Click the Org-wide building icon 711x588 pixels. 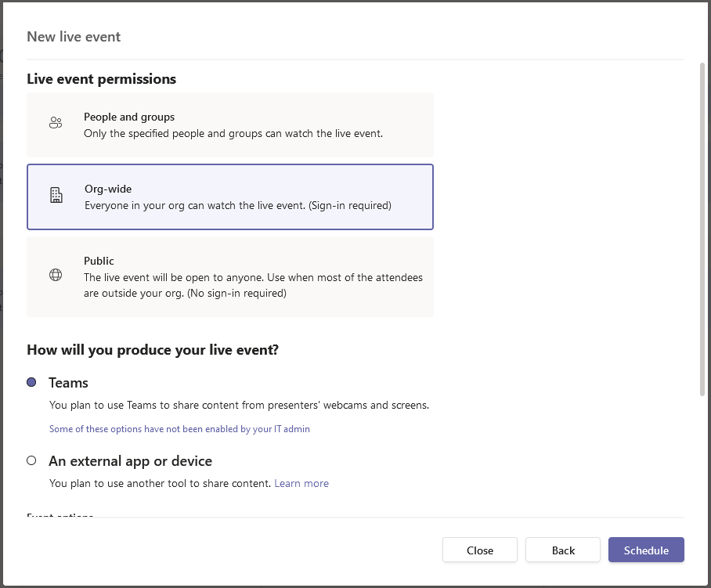tap(56, 196)
